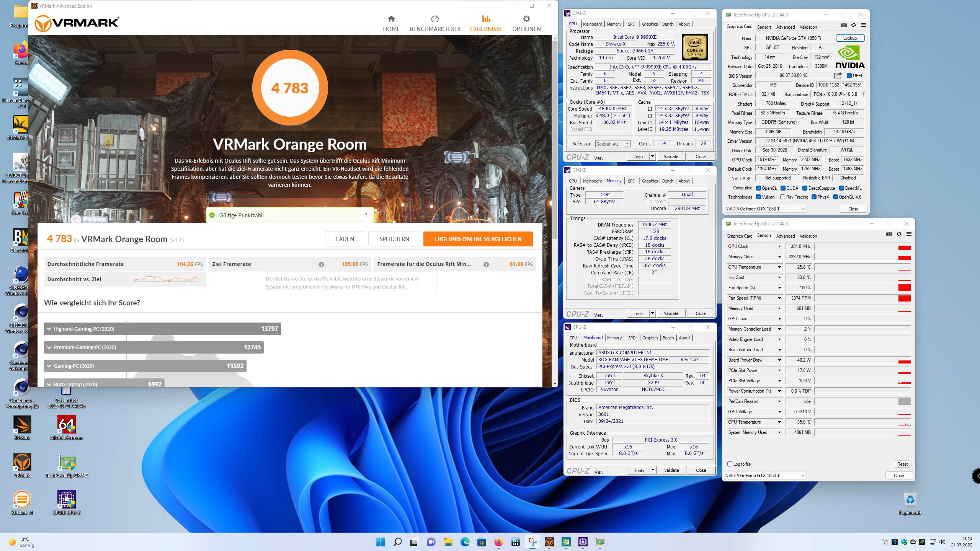Click the GPU Temperature sensor graph in GPU-Z
This screenshot has width=980, height=551.
pyautogui.click(x=863, y=267)
